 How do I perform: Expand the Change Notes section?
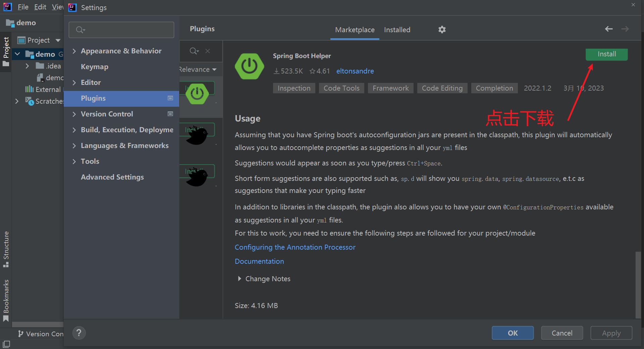239,279
